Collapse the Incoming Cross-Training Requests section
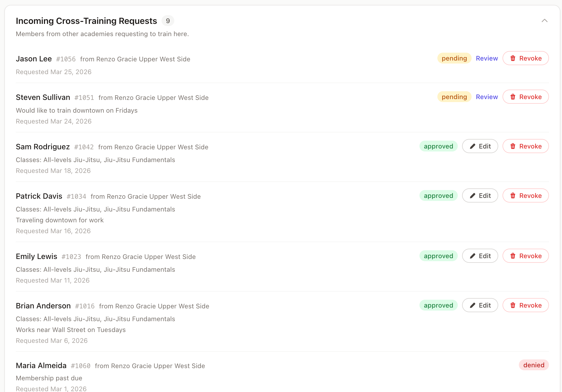The width and height of the screenshot is (562, 392). coord(544,21)
